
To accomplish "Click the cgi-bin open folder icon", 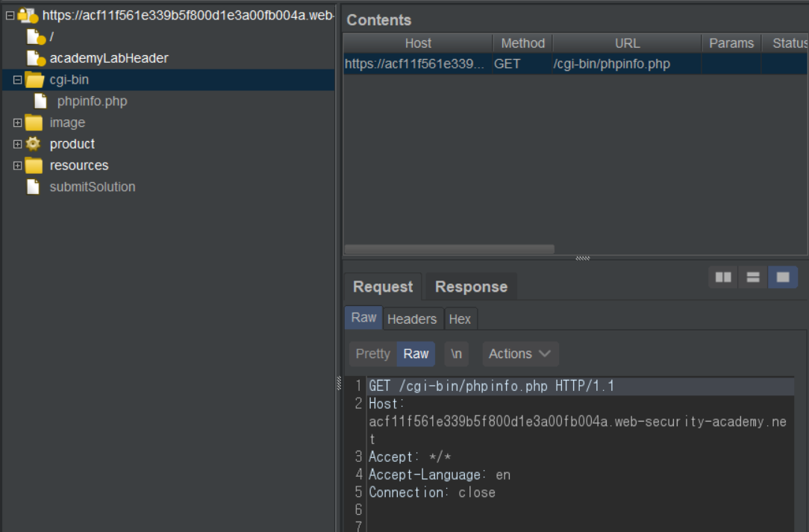I will (x=35, y=80).
